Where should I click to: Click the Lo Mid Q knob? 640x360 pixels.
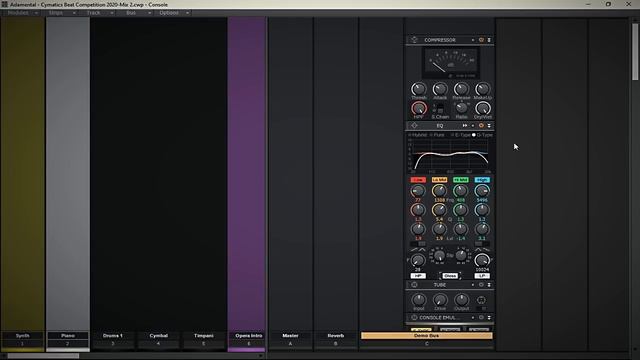click(439, 210)
